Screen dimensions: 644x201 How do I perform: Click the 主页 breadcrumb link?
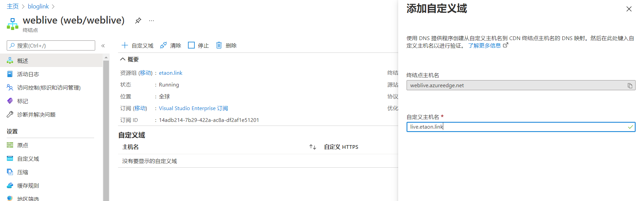click(x=13, y=6)
